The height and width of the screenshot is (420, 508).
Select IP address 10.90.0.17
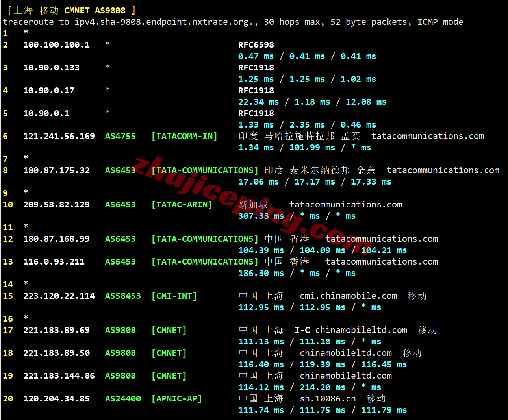(49, 91)
